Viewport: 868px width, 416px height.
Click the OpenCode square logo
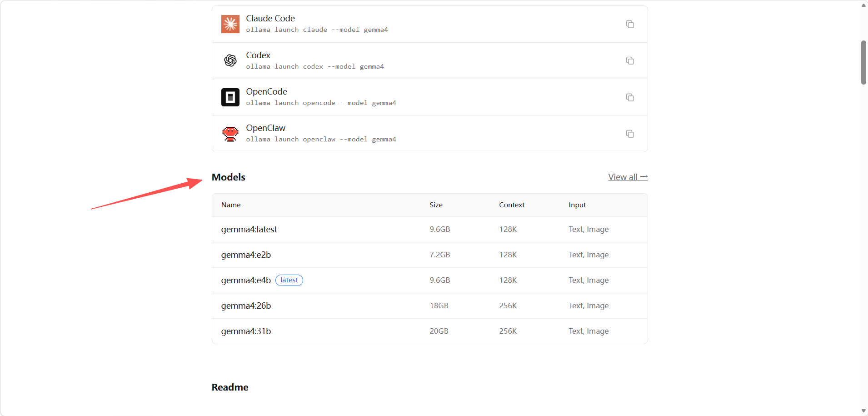[230, 97]
